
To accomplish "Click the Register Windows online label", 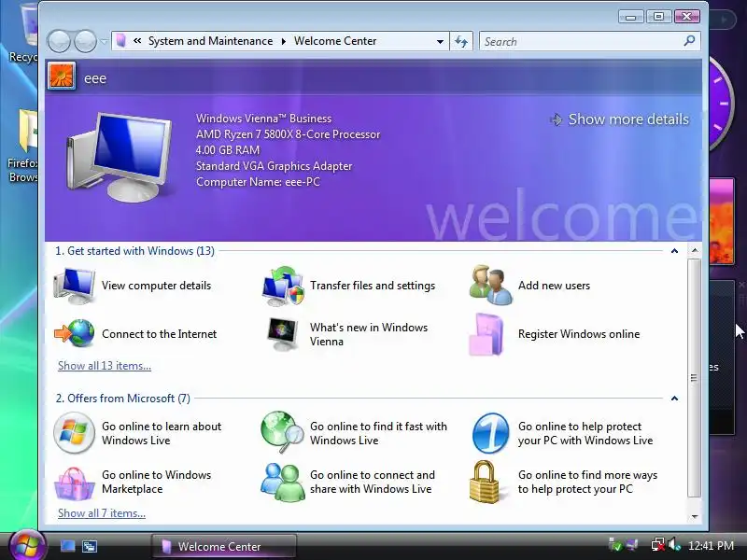I will [579, 334].
